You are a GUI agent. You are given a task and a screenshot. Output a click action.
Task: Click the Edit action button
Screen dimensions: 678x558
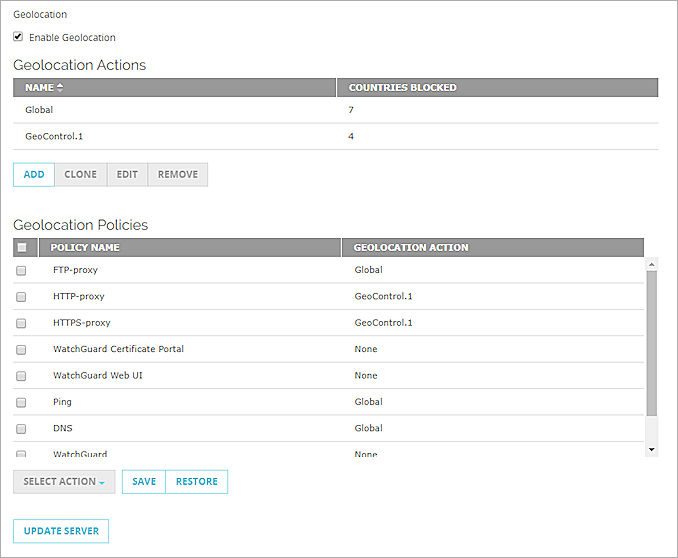127,175
